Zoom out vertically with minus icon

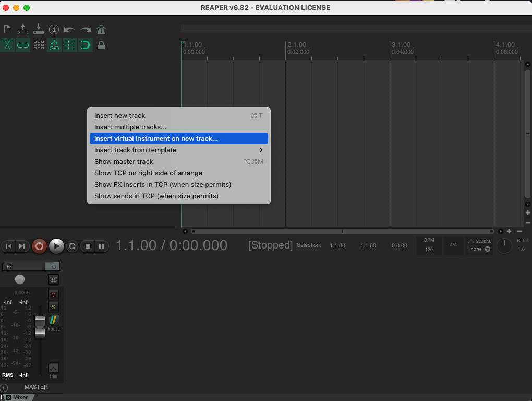point(528,223)
